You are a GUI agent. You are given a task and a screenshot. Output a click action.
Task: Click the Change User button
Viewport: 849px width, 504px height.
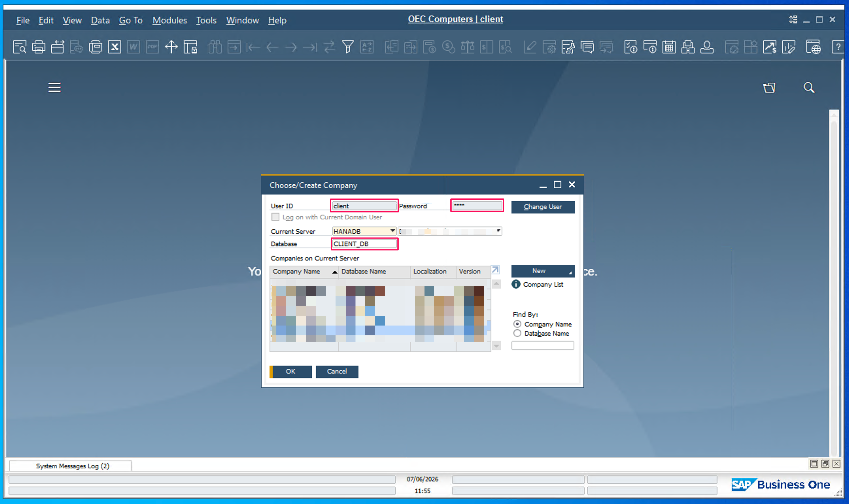543,207
